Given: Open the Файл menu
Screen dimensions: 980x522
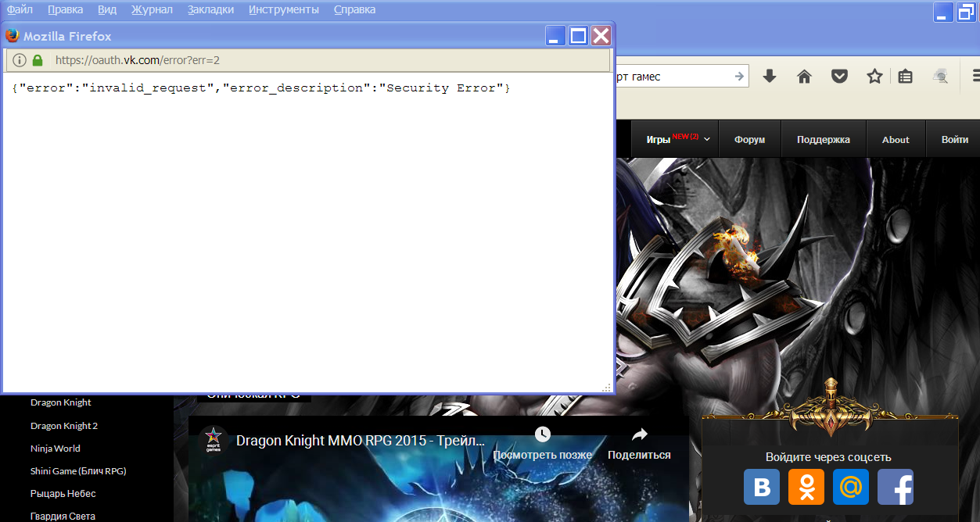Looking at the screenshot, I should (20, 10).
